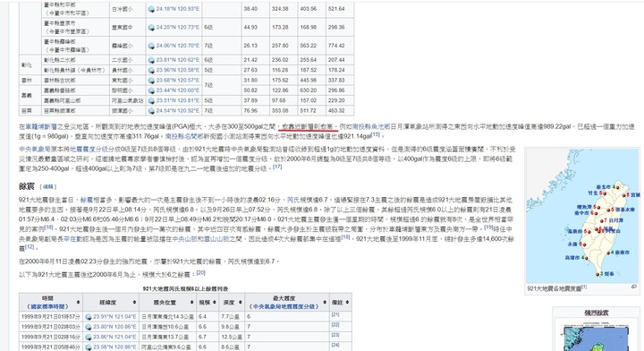This screenshot has width=644, height=351.
Task: Sort aftershock table by 最大震度 column
Action: tap(325, 303)
